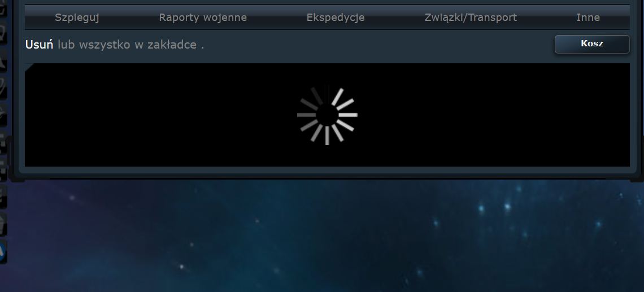Select the Ekspedycje tab
This screenshot has height=292, width=644.
pyautogui.click(x=336, y=18)
